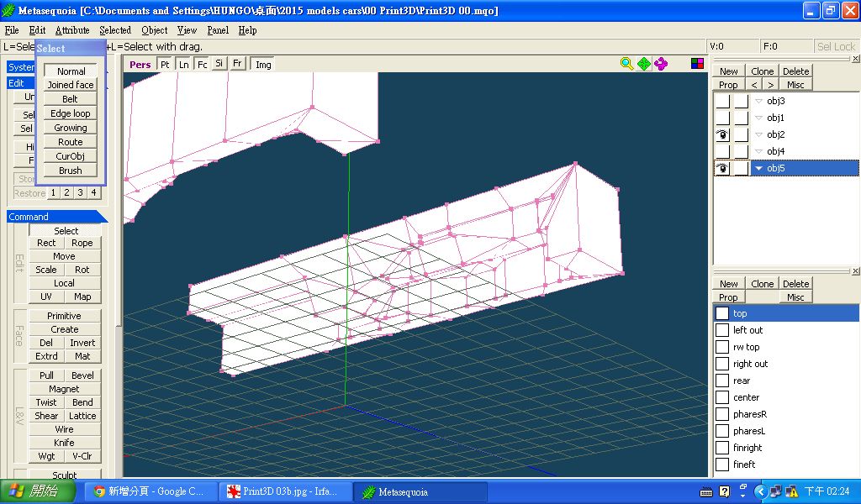This screenshot has height=504, width=861.
Task: Hide obj2 using its eye icon
Action: 721,134
